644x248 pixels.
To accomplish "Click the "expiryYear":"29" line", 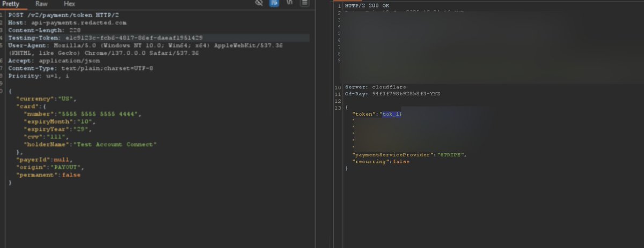I will point(57,130).
